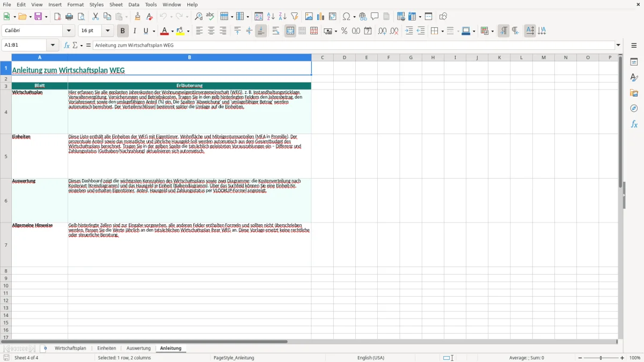644x362 pixels.
Task: Insert Pivot Table icon
Action: [x=333, y=17]
